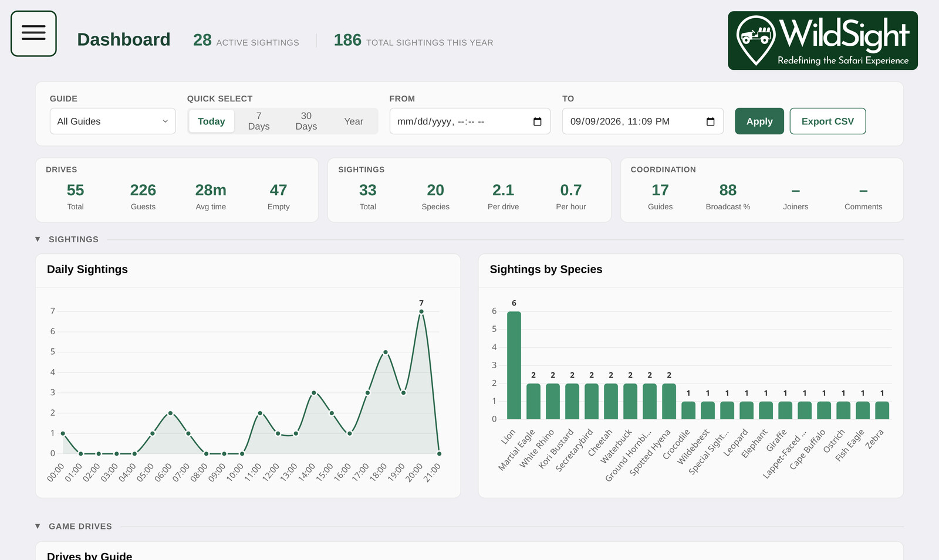Click the 2.1 Per drive stat
This screenshot has width=939, height=560.
pos(503,197)
